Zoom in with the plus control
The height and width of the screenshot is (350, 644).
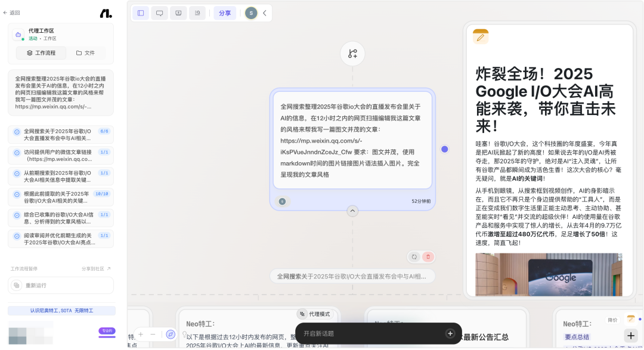(141, 334)
